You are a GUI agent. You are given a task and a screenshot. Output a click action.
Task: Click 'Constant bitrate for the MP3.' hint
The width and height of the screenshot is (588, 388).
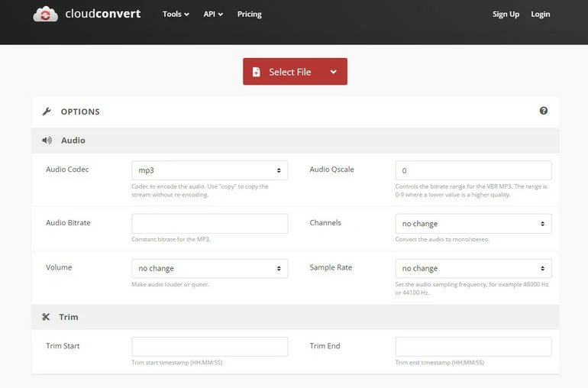pos(170,239)
